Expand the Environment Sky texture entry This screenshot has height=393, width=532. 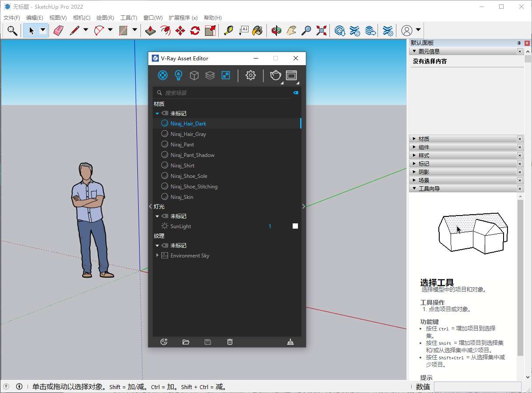point(157,255)
